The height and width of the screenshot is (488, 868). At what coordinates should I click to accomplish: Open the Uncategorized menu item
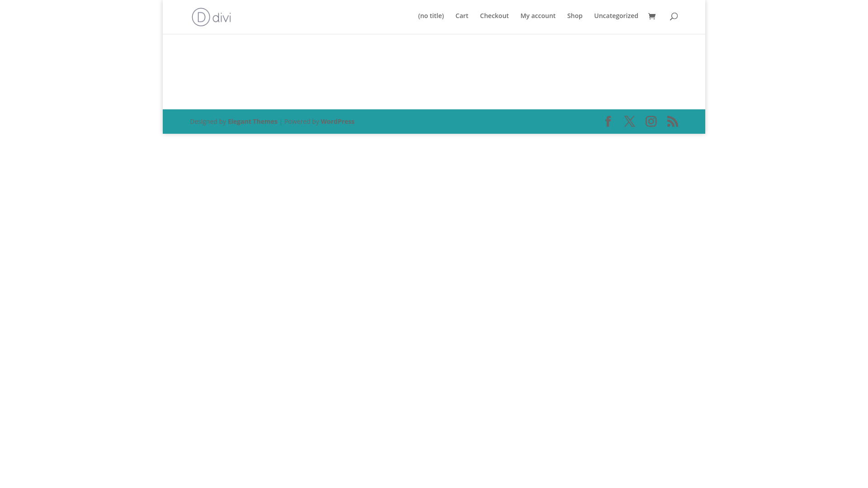pos(616,16)
